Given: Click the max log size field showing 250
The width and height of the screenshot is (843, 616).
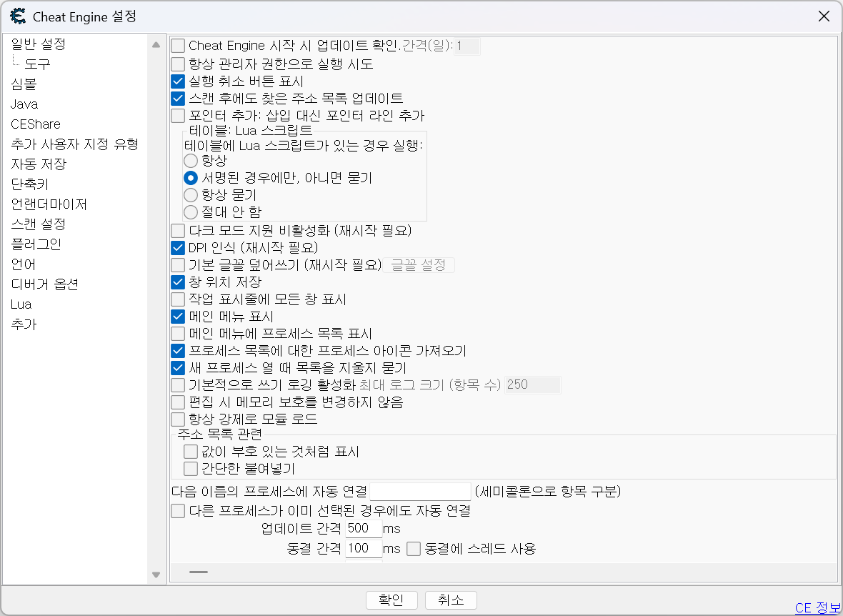Looking at the screenshot, I should (x=533, y=385).
